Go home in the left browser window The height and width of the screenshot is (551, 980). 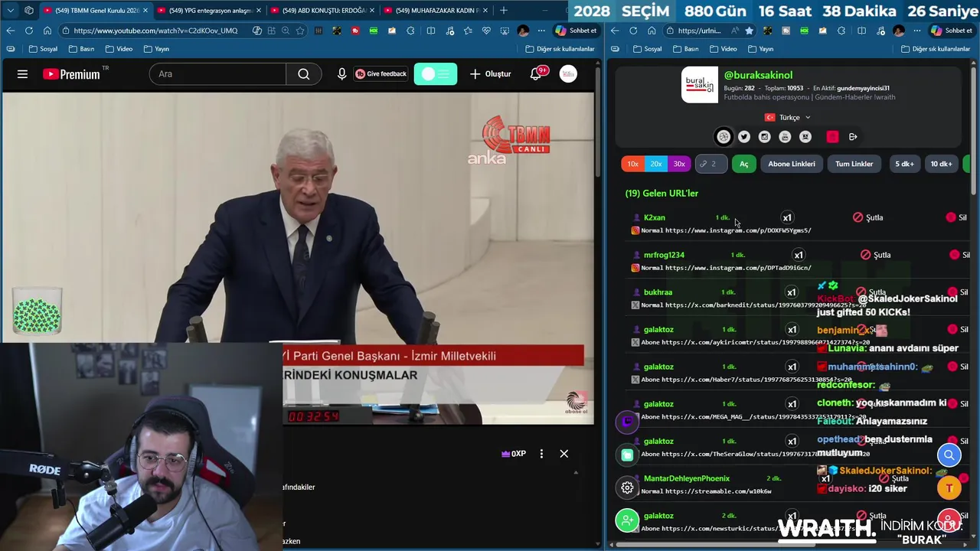tap(47, 31)
